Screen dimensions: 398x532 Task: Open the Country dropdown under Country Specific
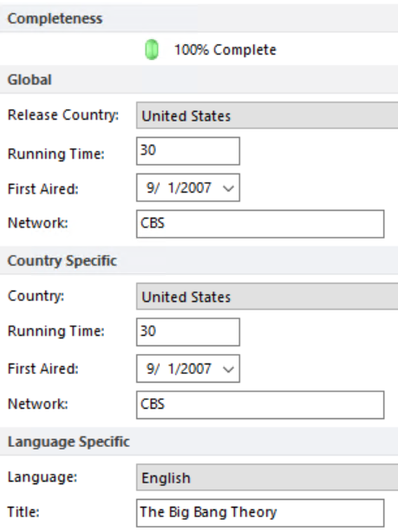pyautogui.click(x=267, y=297)
